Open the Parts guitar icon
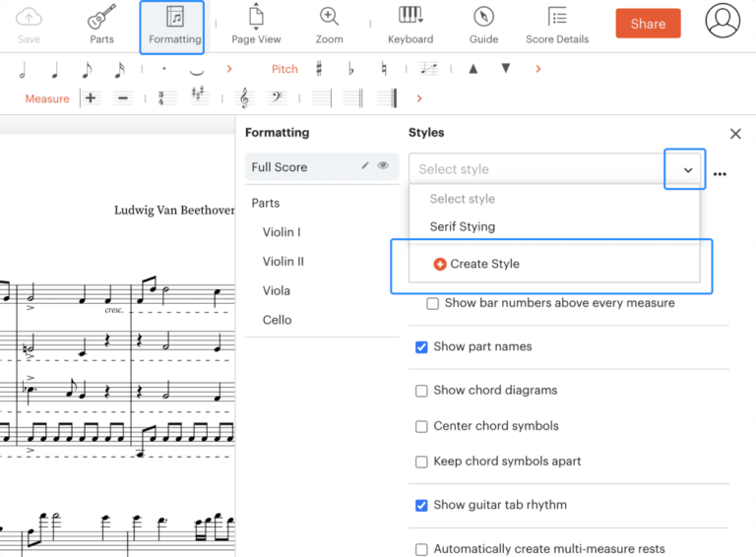The width and height of the screenshot is (756, 557). tap(101, 26)
